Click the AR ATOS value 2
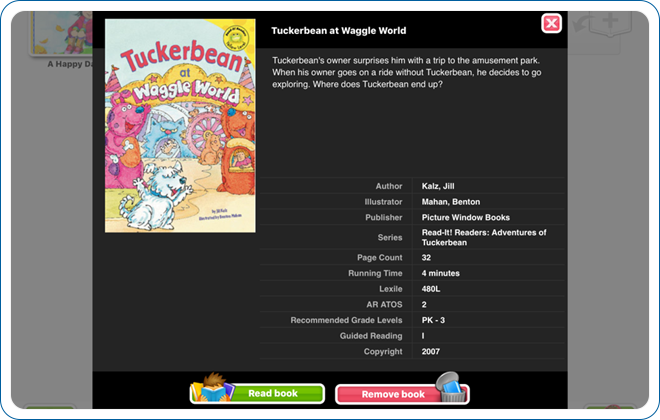This screenshot has height=420, width=660. pos(424,304)
